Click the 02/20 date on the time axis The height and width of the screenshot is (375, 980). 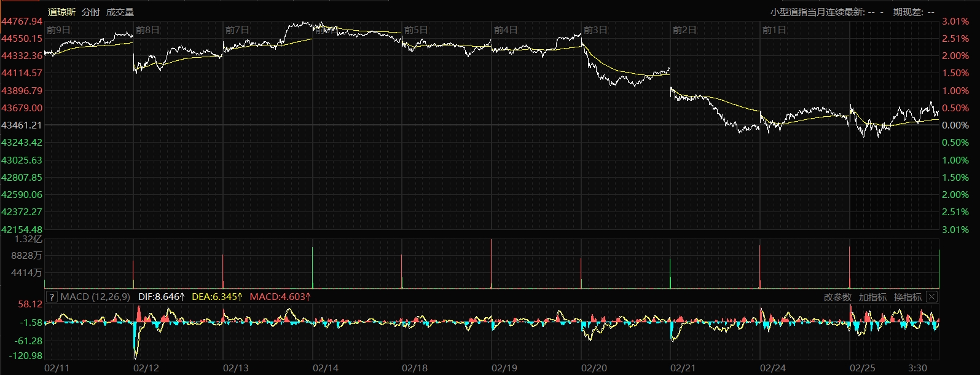point(594,368)
